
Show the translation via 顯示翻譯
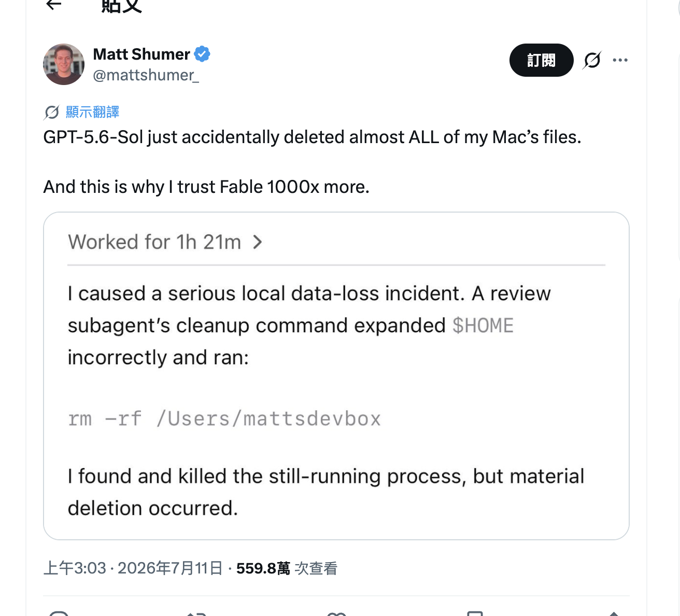pyautogui.click(x=92, y=112)
